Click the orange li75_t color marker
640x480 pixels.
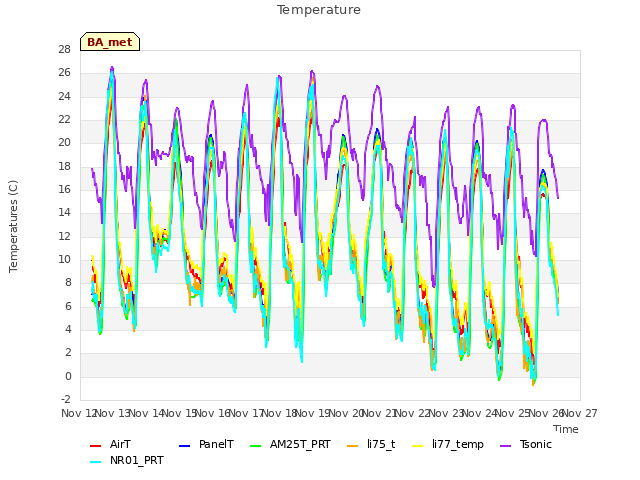pyautogui.click(x=352, y=446)
